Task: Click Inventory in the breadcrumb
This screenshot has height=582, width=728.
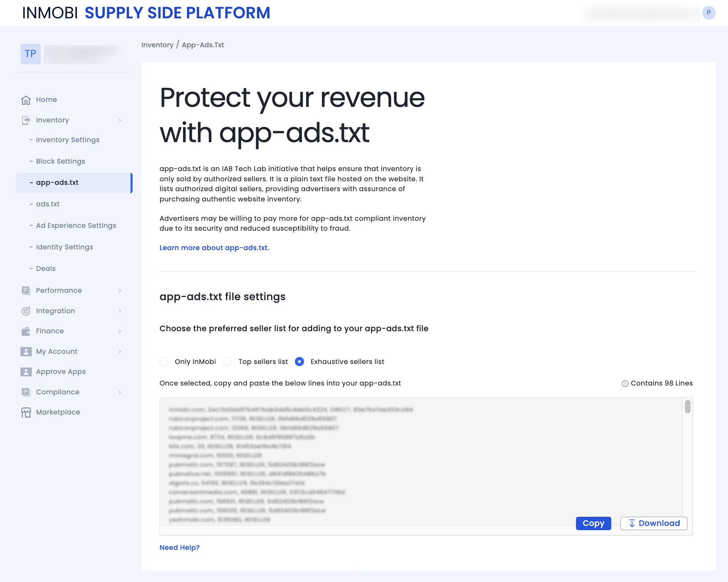Action: click(157, 45)
